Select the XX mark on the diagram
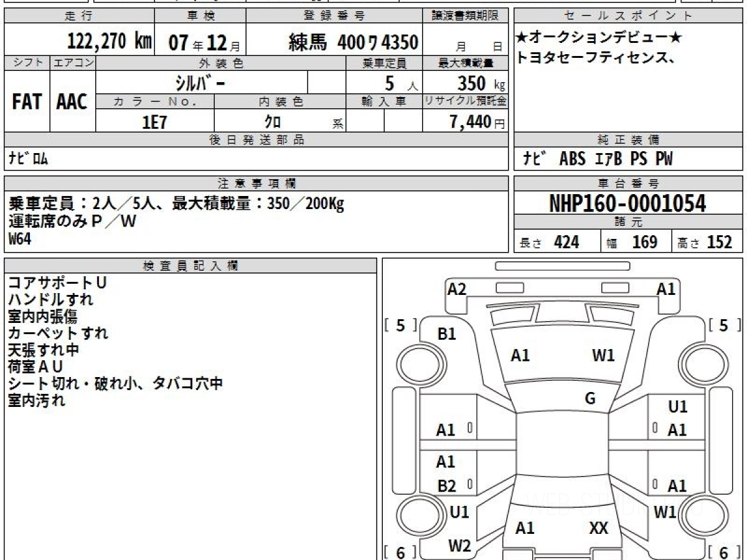The width and height of the screenshot is (747, 560). (x=599, y=528)
